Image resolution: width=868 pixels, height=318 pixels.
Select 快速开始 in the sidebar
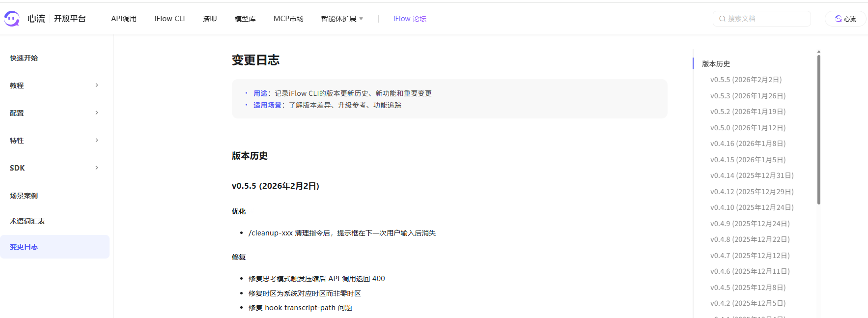(x=24, y=58)
